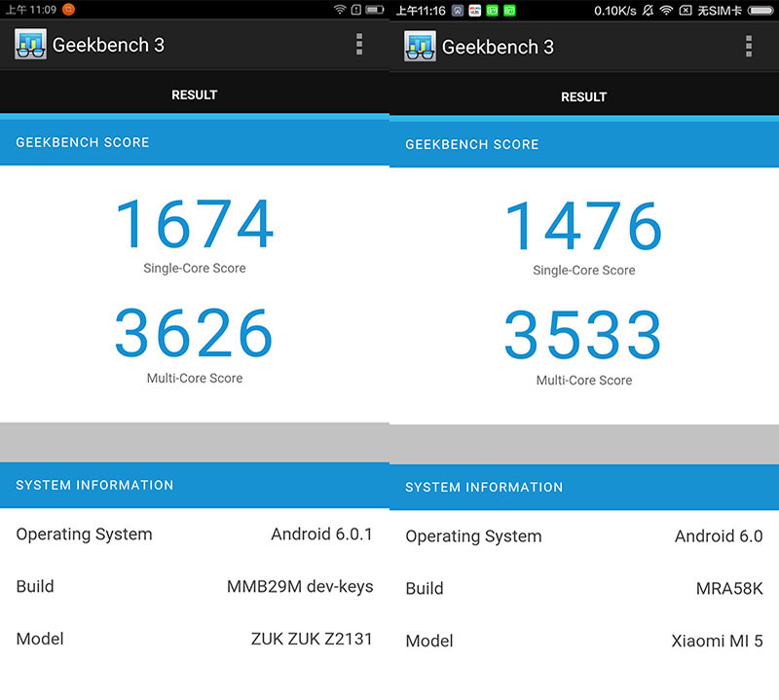Image resolution: width=779 pixels, height=700 pixels.
Task: Tap the Wi-Fi icon in left status bar
Action: [340, 10]
